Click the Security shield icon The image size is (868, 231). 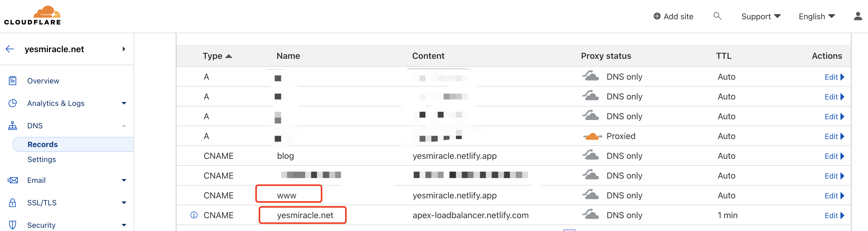(13, 225)
